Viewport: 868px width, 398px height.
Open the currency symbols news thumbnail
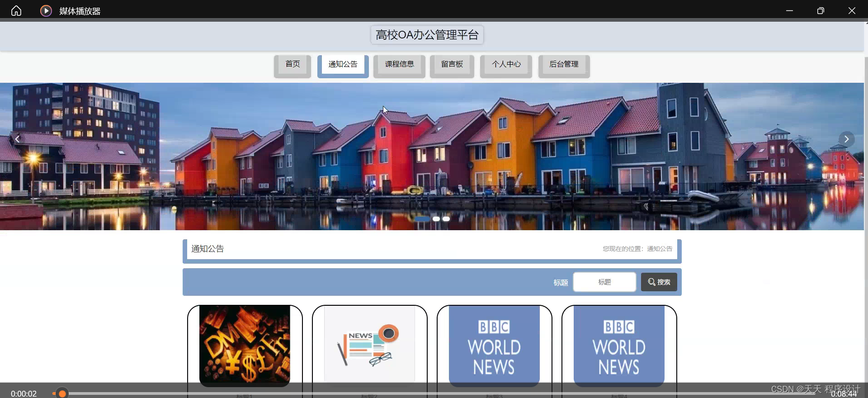pos(245,346)
